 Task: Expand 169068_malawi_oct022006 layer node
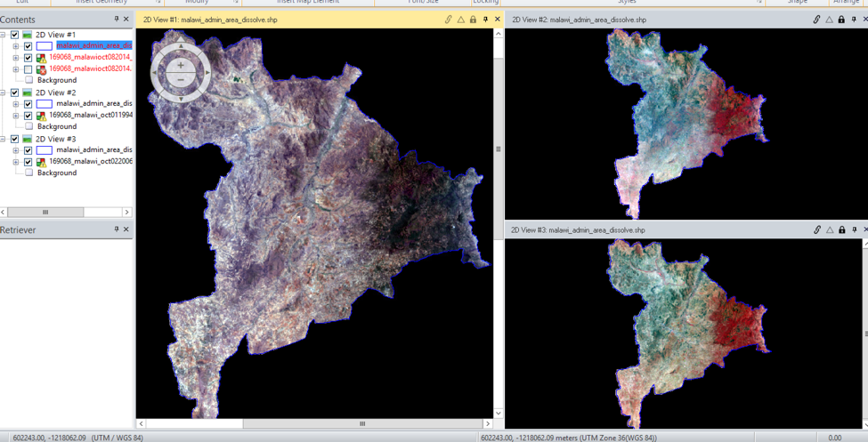pos(16,162)
